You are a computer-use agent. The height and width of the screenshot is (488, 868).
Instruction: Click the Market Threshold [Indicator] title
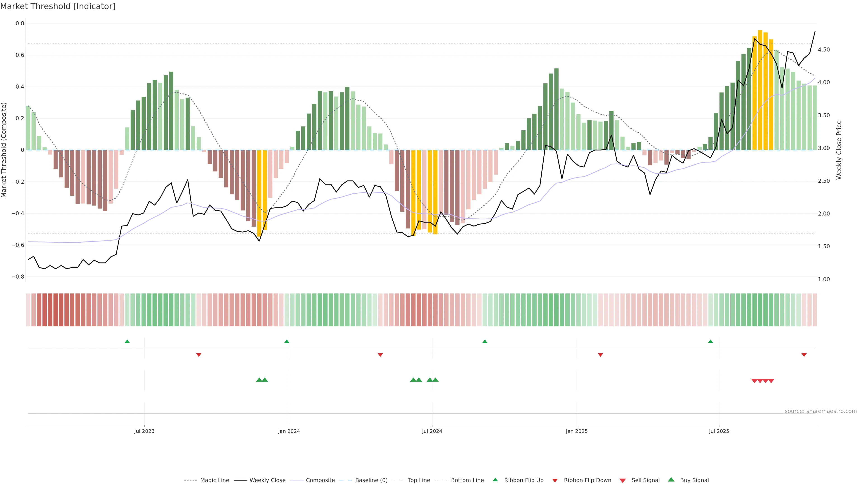58,6
